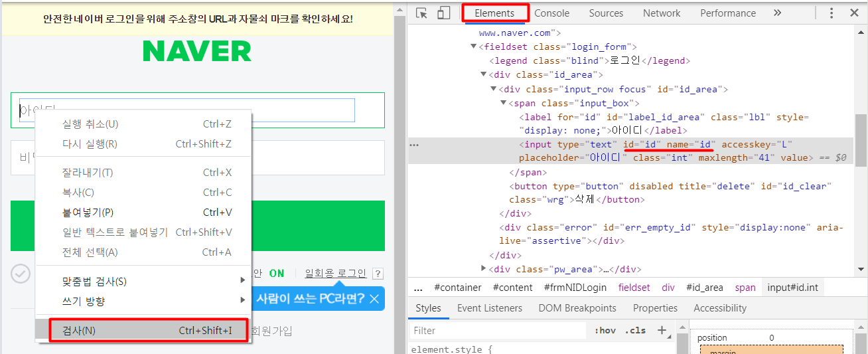Click scrollbar up arrow in Elements panel
The height and width of the screenshot is (354, 868).
[x=861, y=32]
